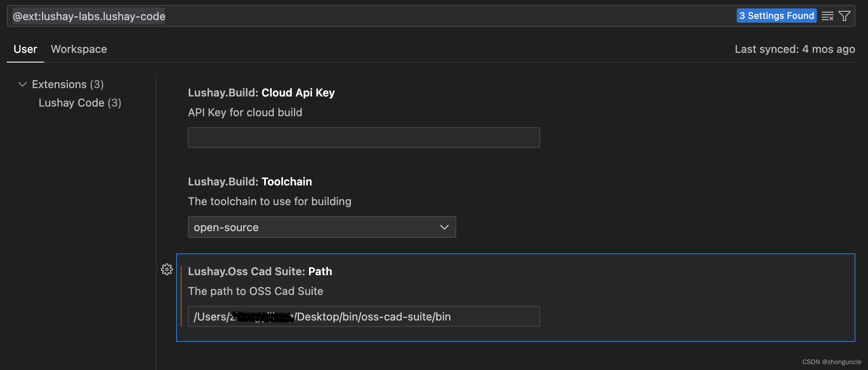Click the dropdown arrow in Toolchain selector
This screenshot has width=868, height=370.
(444, 227)
